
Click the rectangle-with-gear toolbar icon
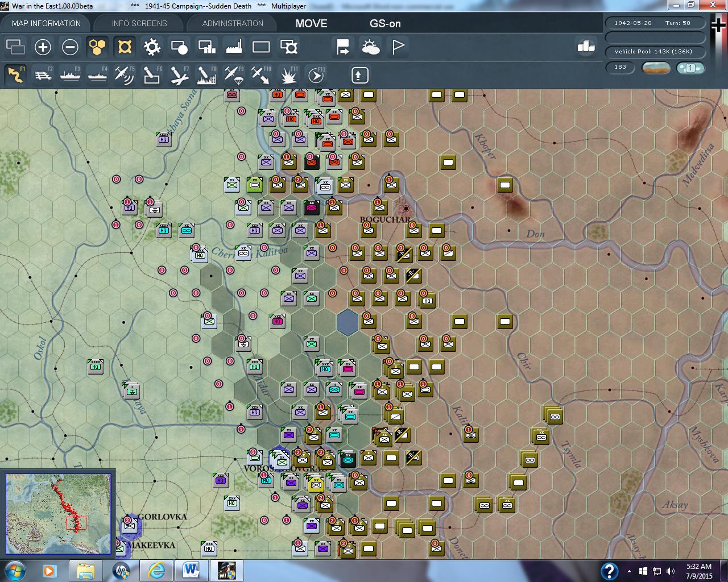[289, 47]
